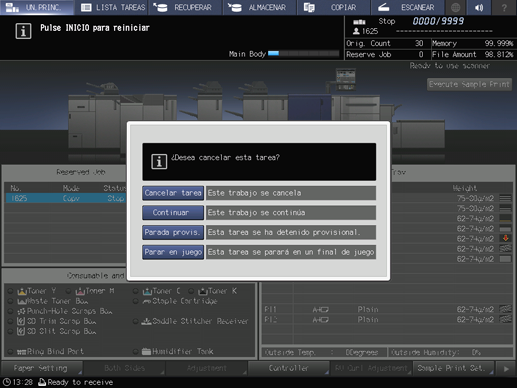This screenshot has height=388, width=517.
Task: Open help with the question mark icon
Action: (x=504, y=7)
